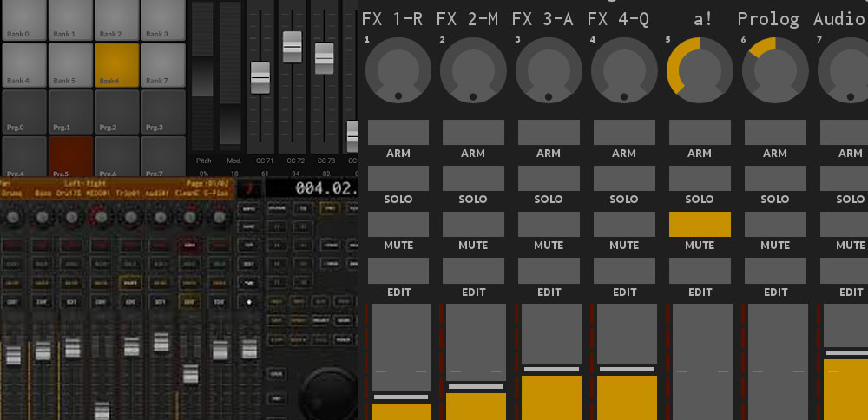Image resolution: width=868 pixels, height=420 pixels.
Task: Open EDIT for the a! channel
Action: (700, 271)
